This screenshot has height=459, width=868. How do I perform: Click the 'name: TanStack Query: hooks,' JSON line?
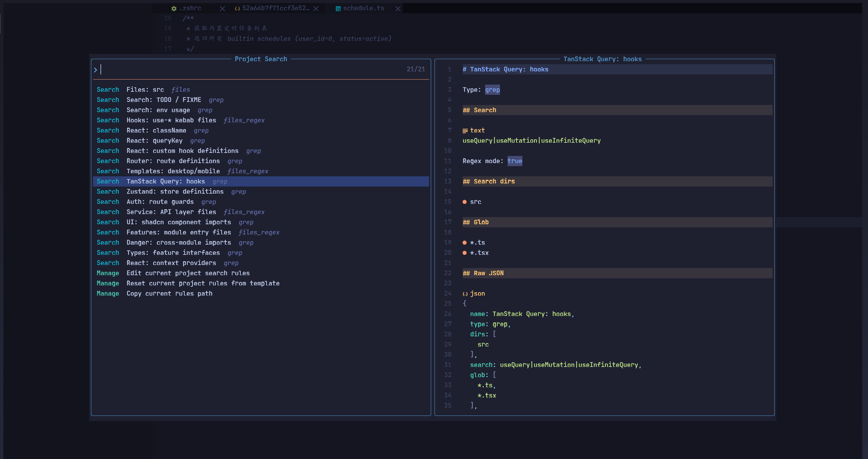point(522,314)
